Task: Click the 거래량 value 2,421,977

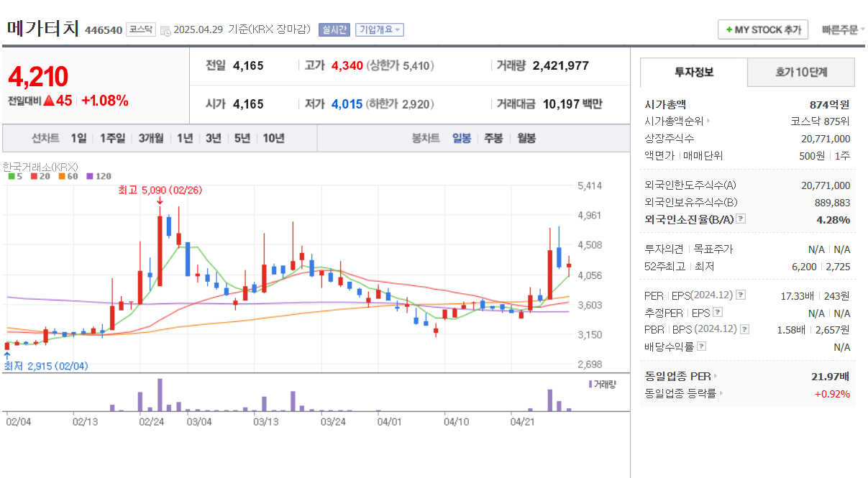Action: coord(561,65)
